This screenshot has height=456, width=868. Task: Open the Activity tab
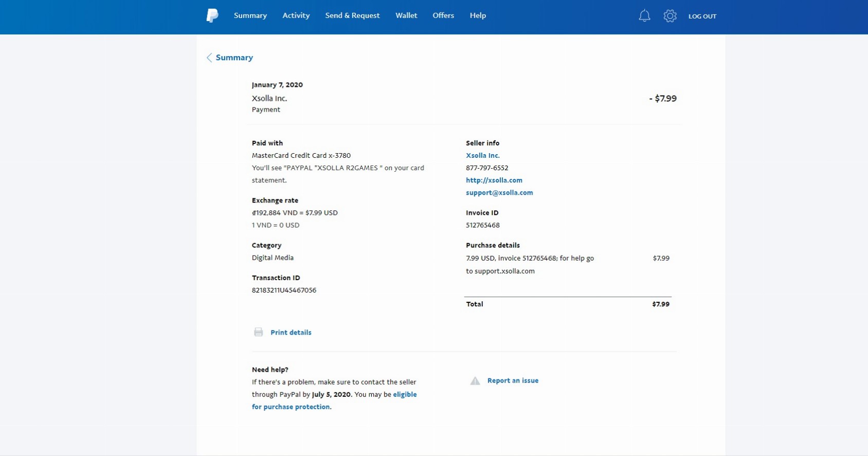296,15
